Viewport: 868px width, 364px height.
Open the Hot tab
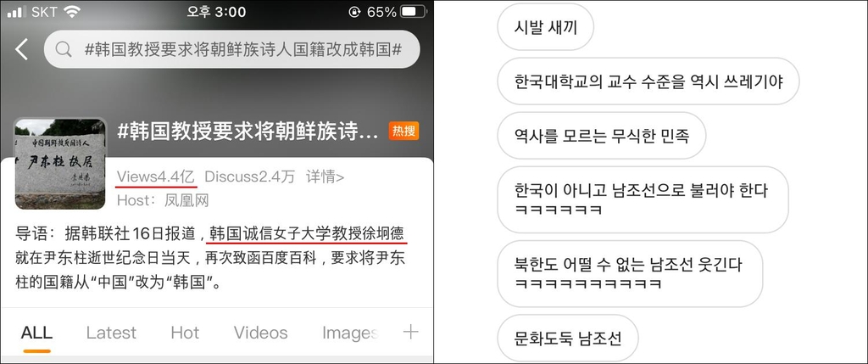point(185,333)
